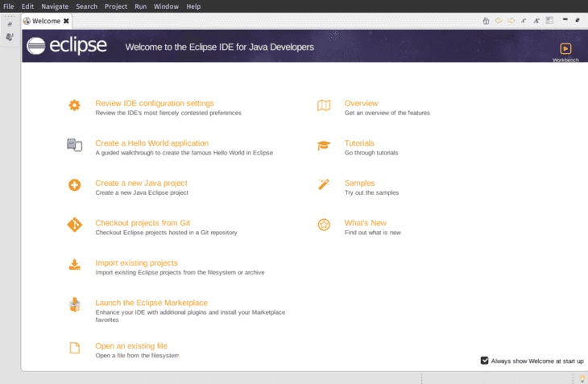This screenshot has height=384, width=588.
Task: Open the What's New link
Action: pos(365,223)
